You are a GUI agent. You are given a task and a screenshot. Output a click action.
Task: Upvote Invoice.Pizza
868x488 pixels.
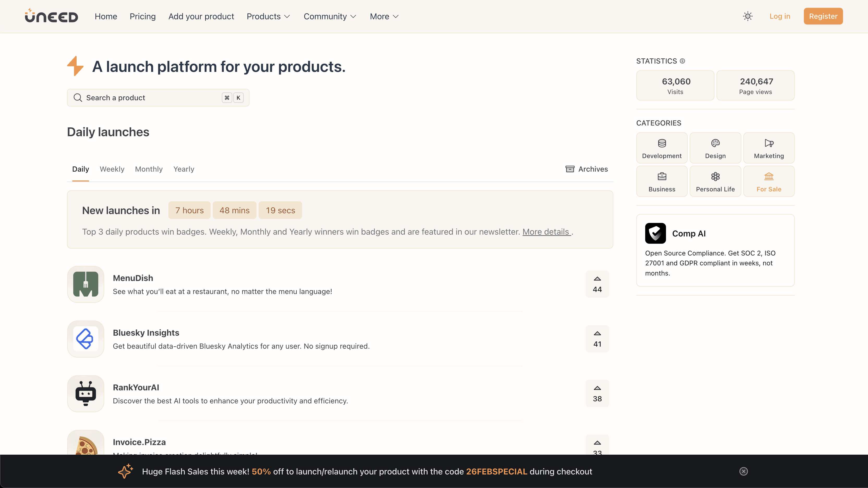point(597,445)
